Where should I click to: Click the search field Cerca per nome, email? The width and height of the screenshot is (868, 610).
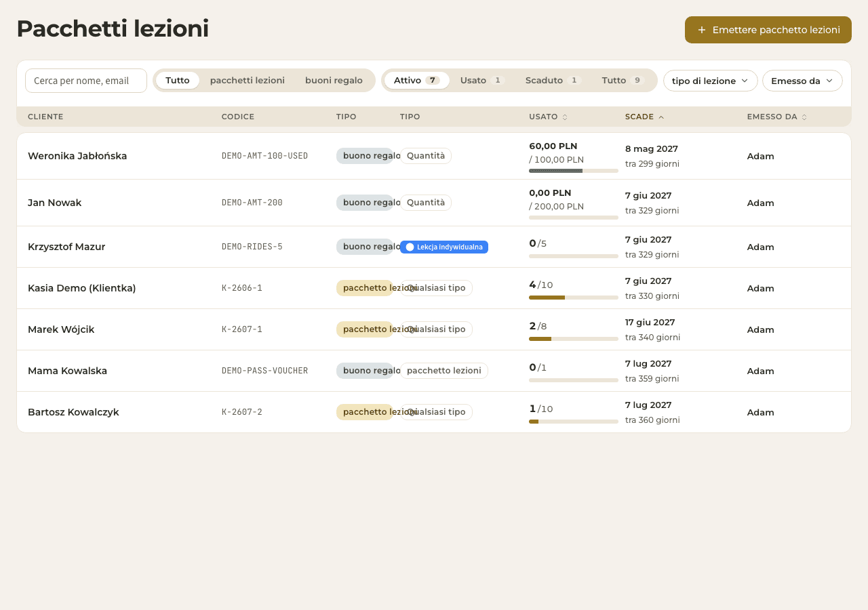click(86, 81)
